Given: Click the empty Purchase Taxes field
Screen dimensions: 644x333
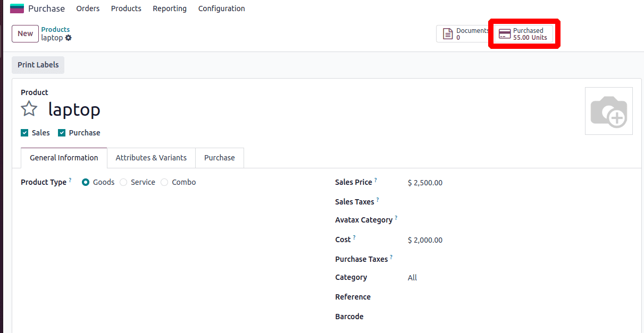Looking at the screenshot, I should click(x=520, y=259).
